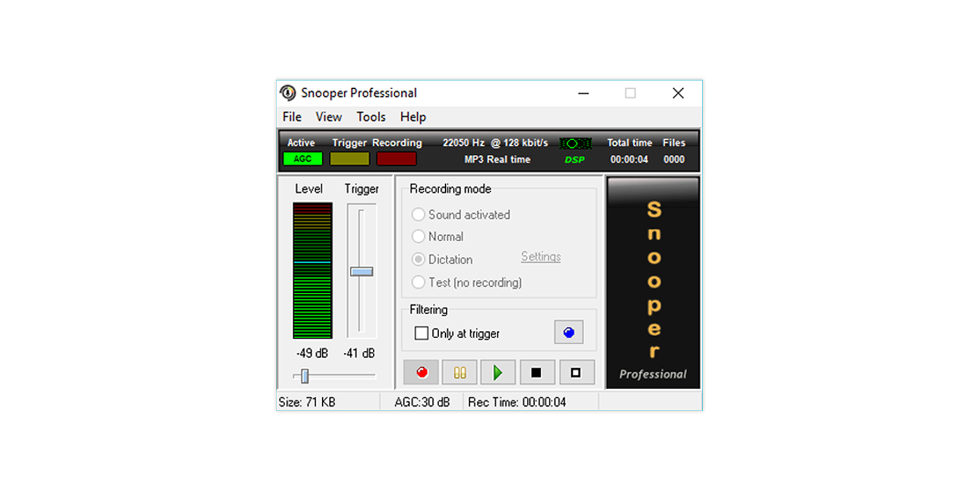Screen dimensions: 980x490
Task: Play the recording with the green play button
Action: click(498, 372)
